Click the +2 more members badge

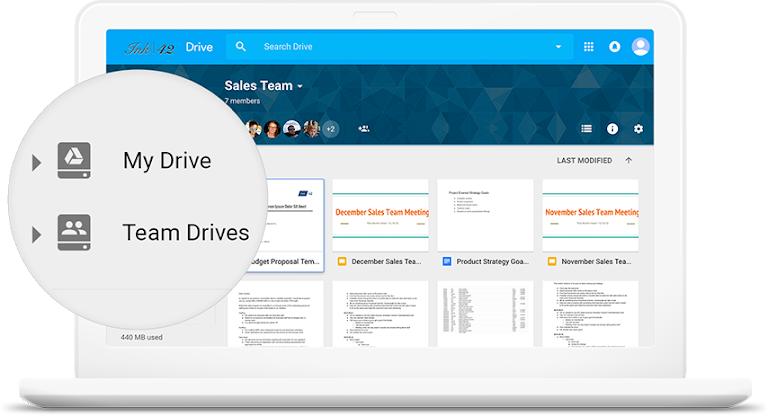pyautogui.click(x=330, y=129)
